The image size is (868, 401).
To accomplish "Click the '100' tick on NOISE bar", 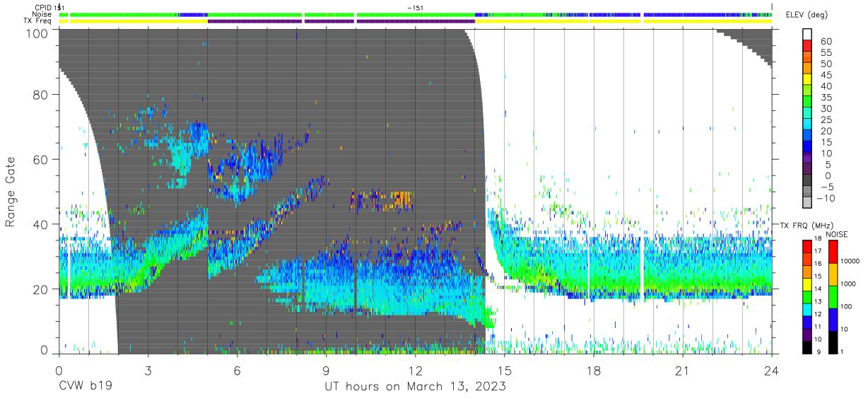I will (848, 306).
